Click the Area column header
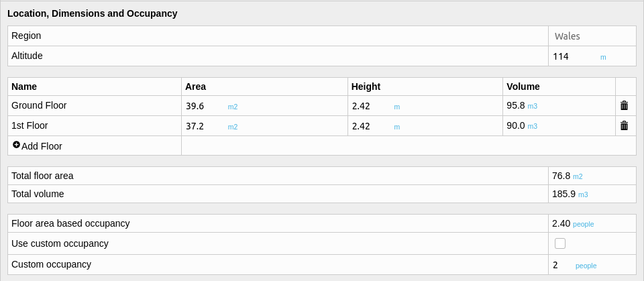This screenshot has height=281, width=644. coord(195,87)
